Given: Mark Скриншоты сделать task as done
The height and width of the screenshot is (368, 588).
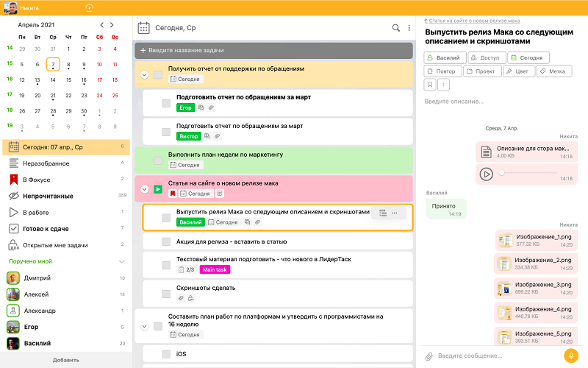Looking at the screenshot, I should coord(166,293).
